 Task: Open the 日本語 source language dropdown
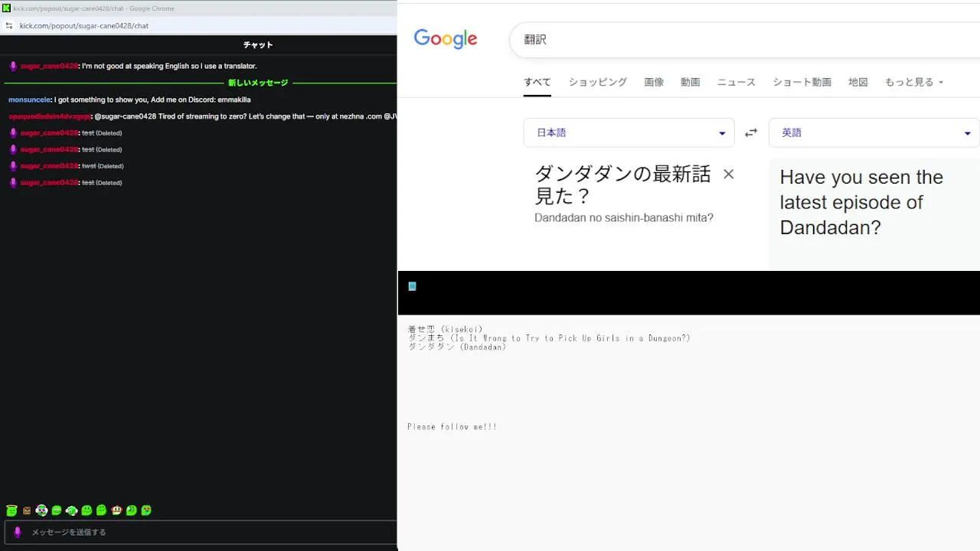pos(629,132)
